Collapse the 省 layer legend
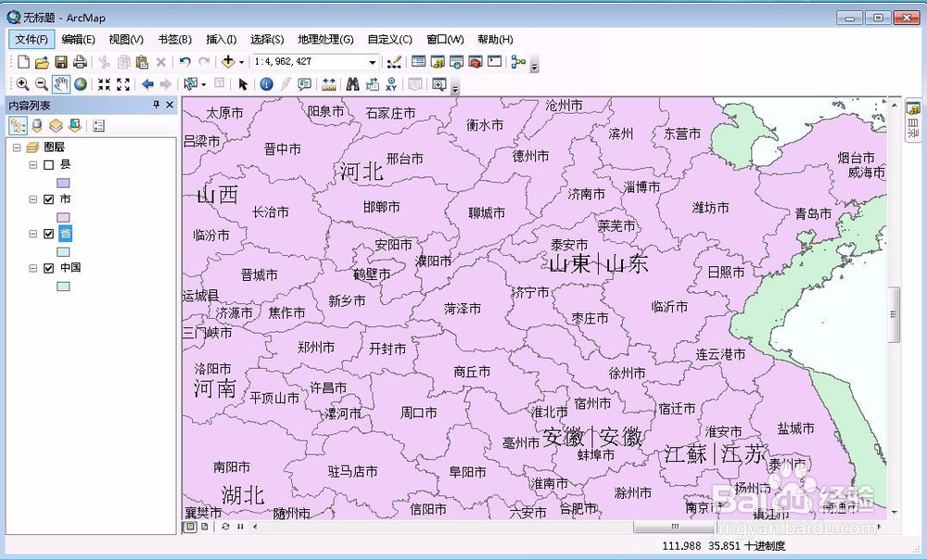This screenshot has width=927, height=560. [x=33, y=234]
